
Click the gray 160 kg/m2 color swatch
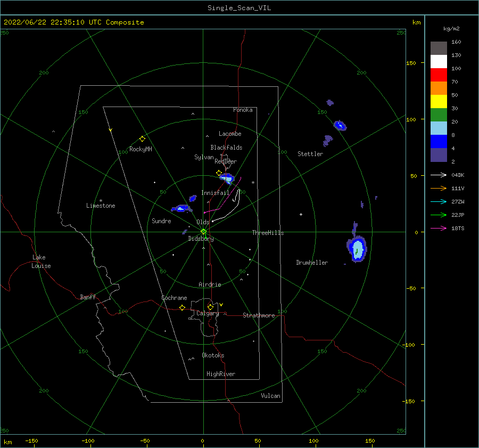(x=439, y=48)
